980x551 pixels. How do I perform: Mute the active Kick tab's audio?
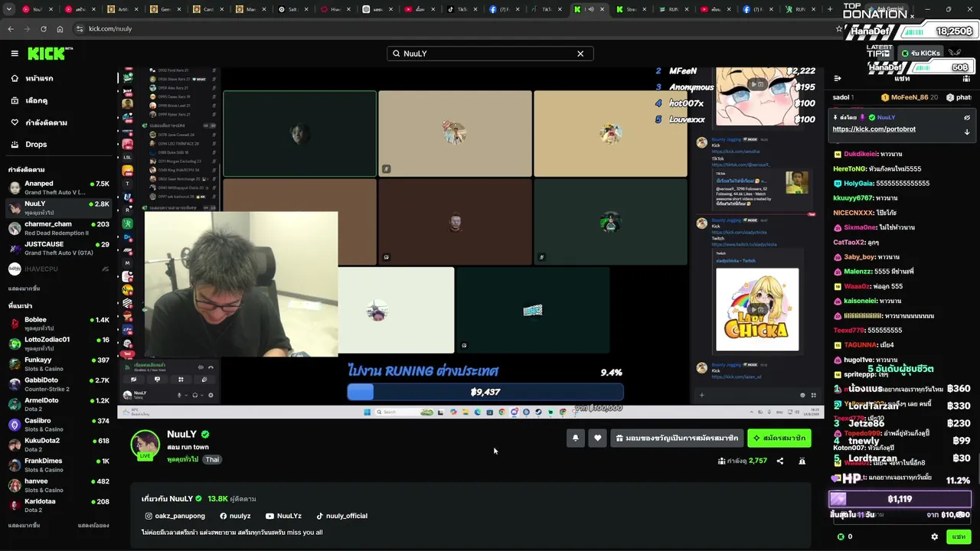pos(590,9)
